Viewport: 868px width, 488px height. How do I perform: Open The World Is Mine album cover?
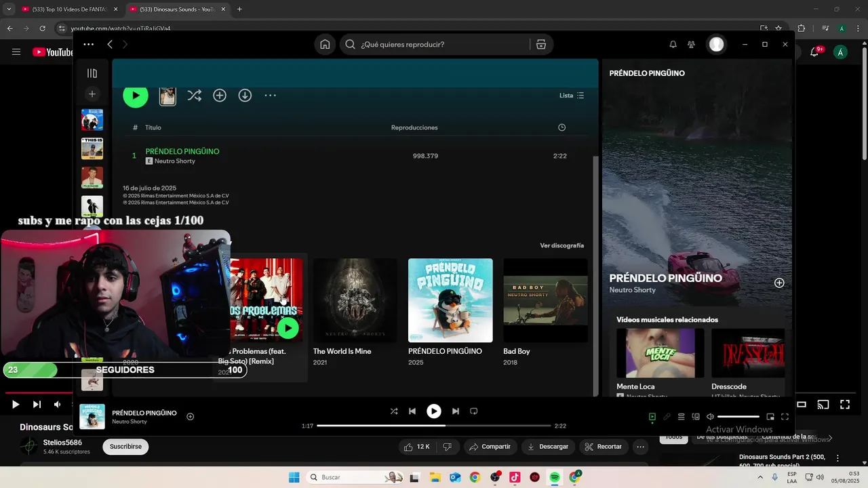(x=355, y=300)
